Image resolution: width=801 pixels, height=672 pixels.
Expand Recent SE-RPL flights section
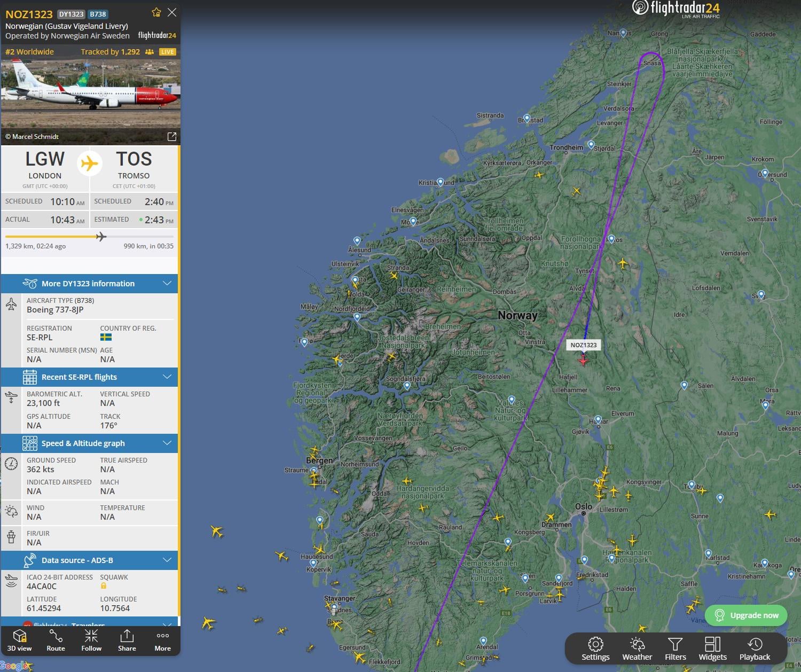click(x=90, y=377)
